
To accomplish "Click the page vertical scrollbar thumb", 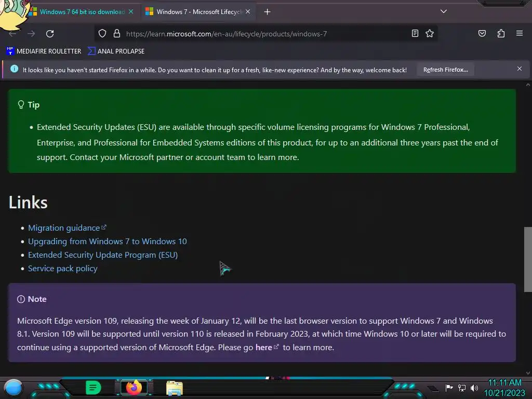I will click(x=528, y=259).
